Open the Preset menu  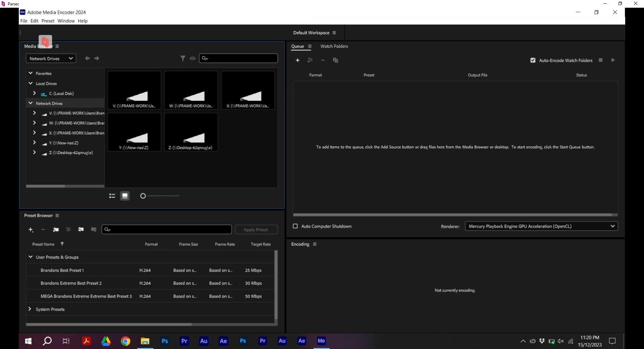click(48, 21)
